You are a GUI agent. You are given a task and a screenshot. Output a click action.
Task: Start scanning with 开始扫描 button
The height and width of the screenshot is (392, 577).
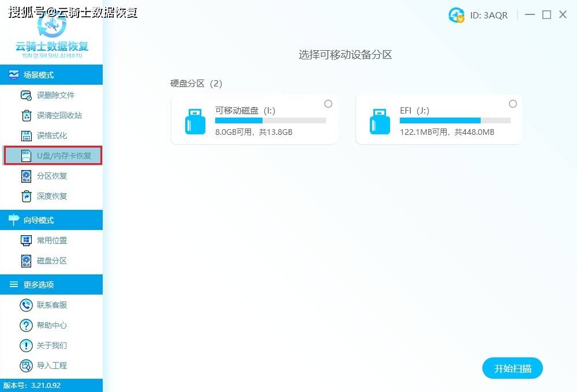(512, 368)
